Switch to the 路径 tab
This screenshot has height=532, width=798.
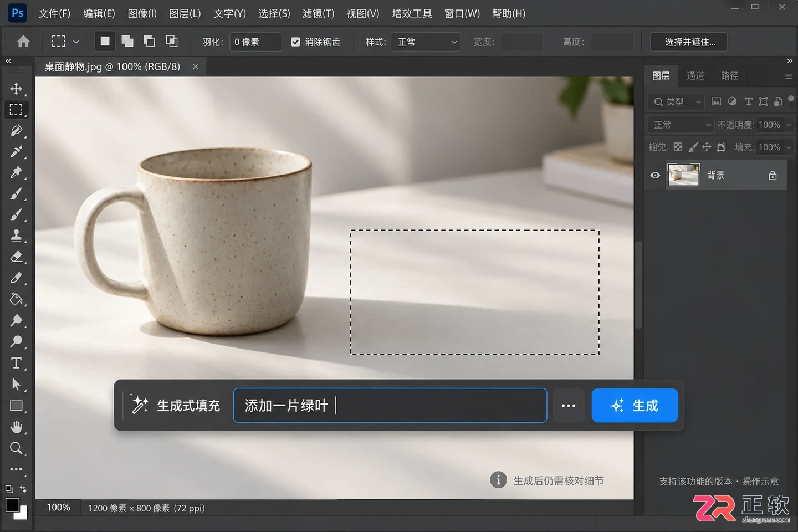[x=729, y=76]
